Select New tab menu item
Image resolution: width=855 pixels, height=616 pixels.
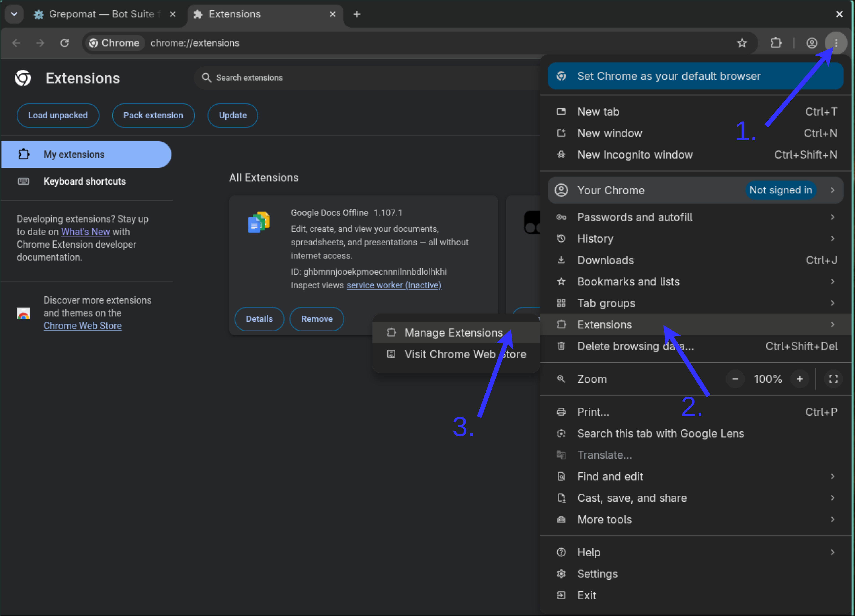click(x=695, y=112)
